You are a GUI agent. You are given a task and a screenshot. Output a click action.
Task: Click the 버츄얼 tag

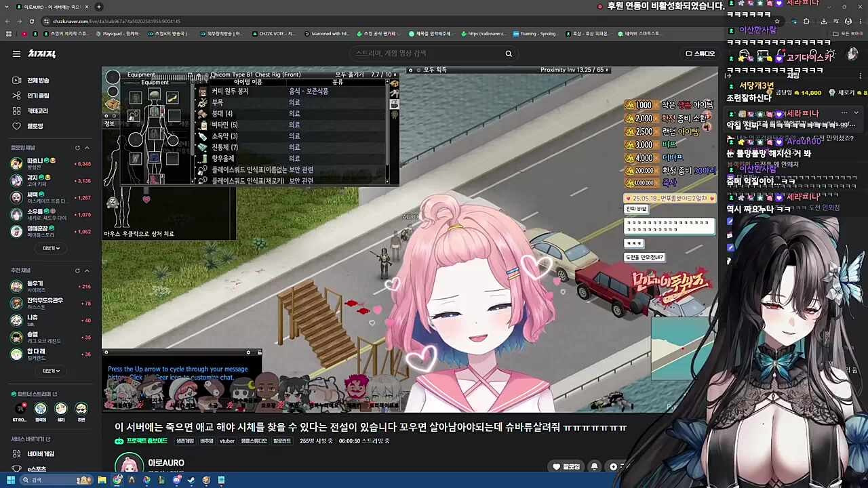pos(206,441)
